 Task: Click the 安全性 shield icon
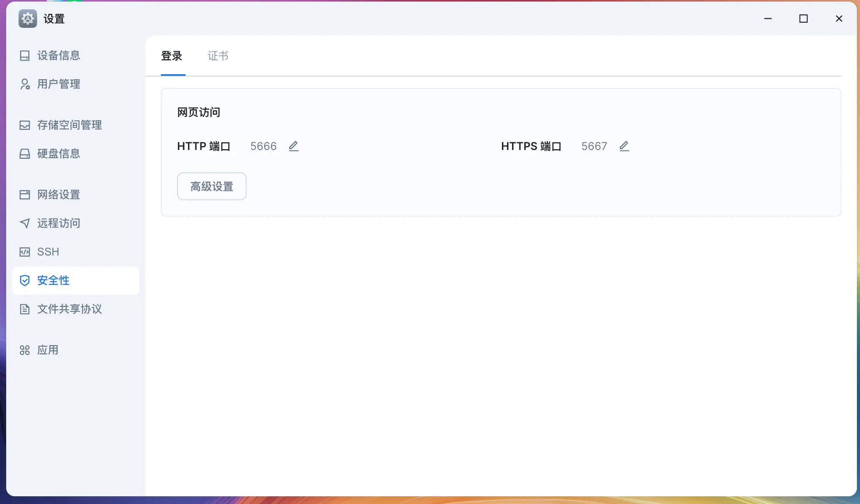click(x=25, y=281)
